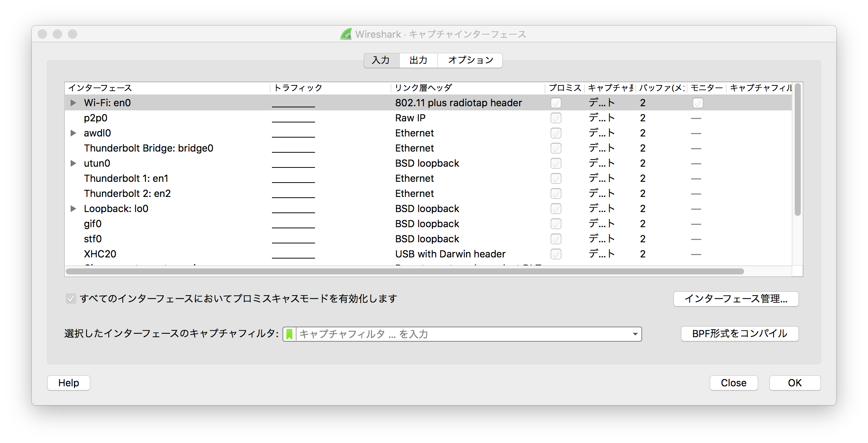Click '802.11 plus radiotap header' link-layer cell
Screen dimensions: 868x443
point(459,103)
